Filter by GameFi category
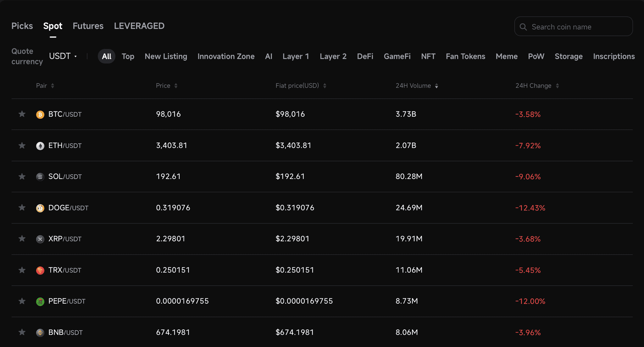 [397, 56]
